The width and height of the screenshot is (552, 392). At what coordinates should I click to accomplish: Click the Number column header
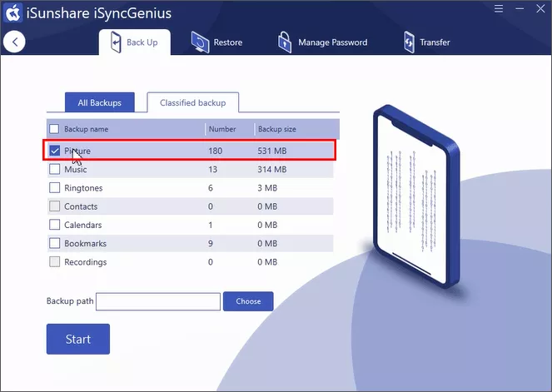tap(222, 129)
